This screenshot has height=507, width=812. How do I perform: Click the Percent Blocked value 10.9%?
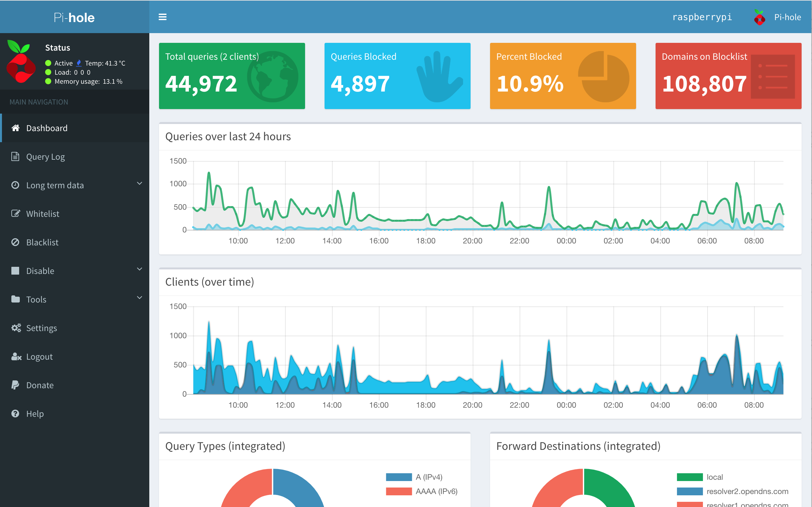click(x=530, y=83)
